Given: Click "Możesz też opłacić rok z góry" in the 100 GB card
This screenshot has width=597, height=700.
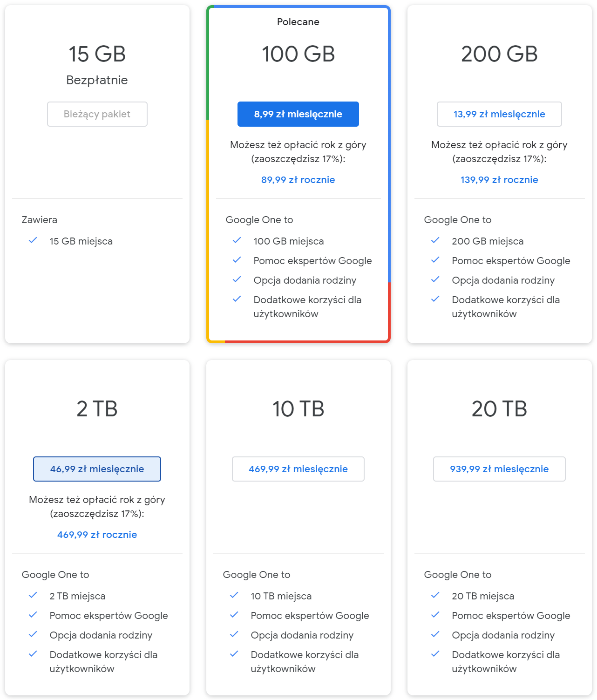Looking at the screenshot, I should (x=298, y=145).
